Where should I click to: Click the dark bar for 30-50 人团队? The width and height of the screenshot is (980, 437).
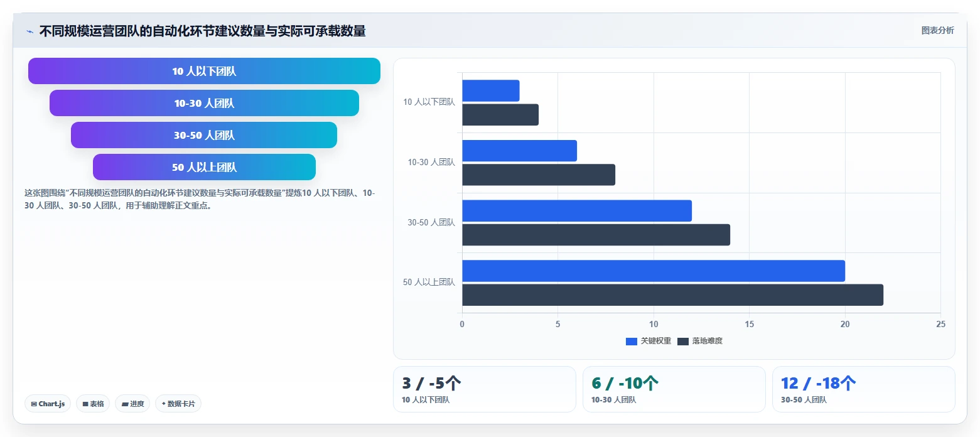[x=596, y=235]
